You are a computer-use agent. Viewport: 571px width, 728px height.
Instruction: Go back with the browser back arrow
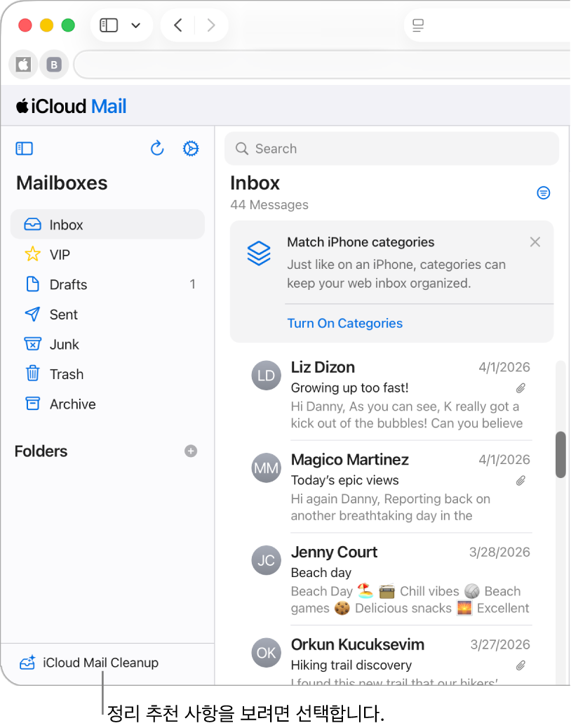pyautogui.click(x=178, y=25)
